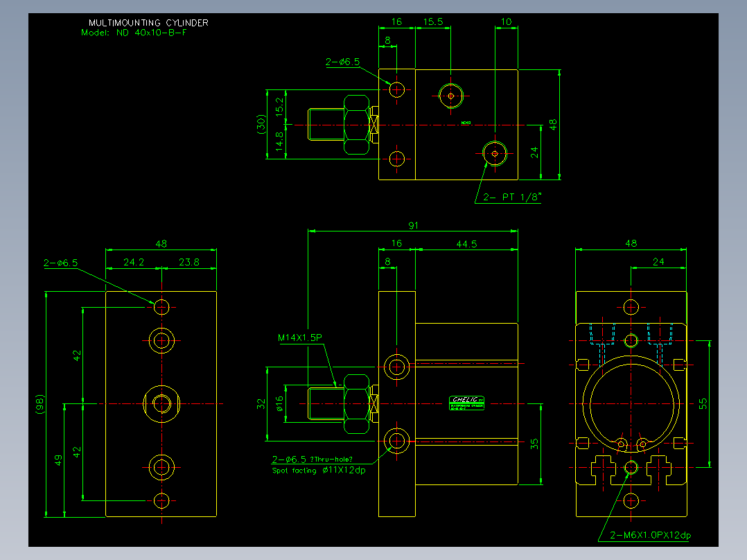Select the 2-ø6.5 Thru-hole annotation

point(312,460)
